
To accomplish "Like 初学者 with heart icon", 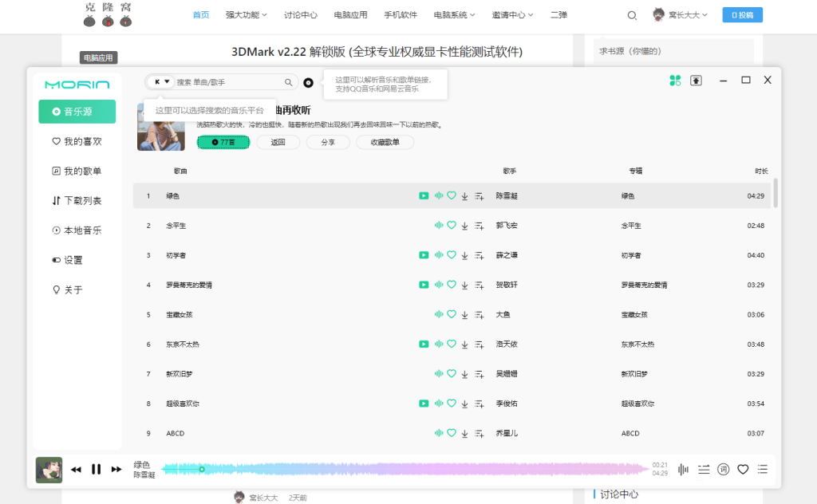I will coord(452,254).
